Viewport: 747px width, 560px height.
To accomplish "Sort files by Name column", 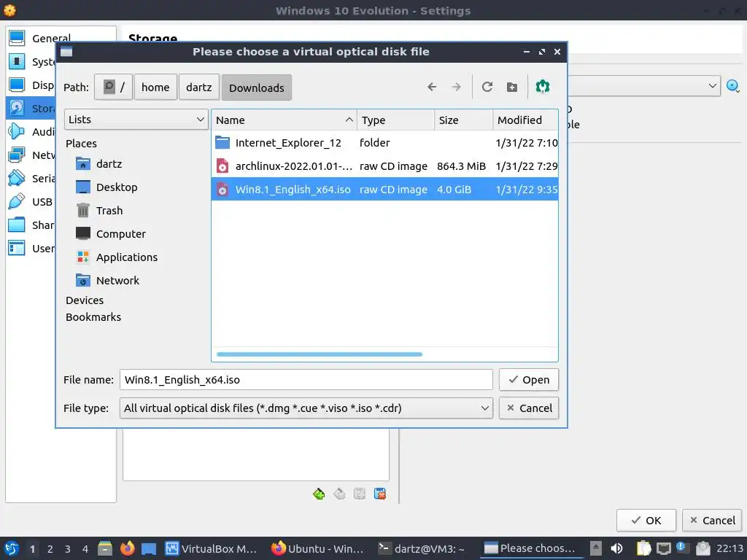I will pos(284,120).
